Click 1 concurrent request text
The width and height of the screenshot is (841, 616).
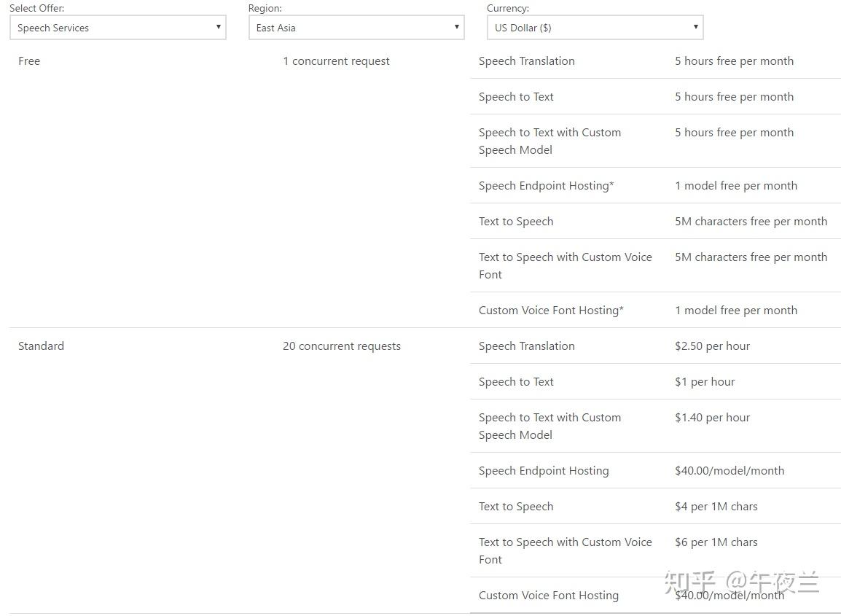336,61
